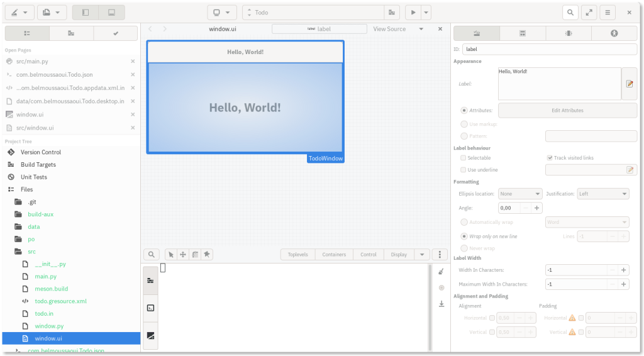Open the Display widget palette
The height and width of the screenshot is (356, 644).
tap(399, 255)
